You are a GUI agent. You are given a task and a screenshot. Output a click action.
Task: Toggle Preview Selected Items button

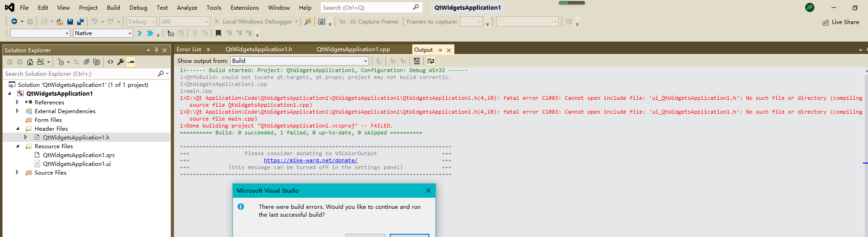pyautogui.click(x=131, y=62)
